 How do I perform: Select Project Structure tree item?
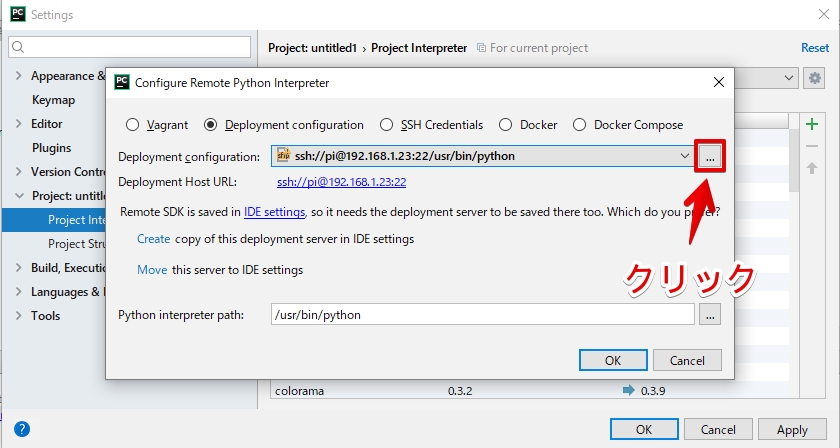click(x=77, y=244)
